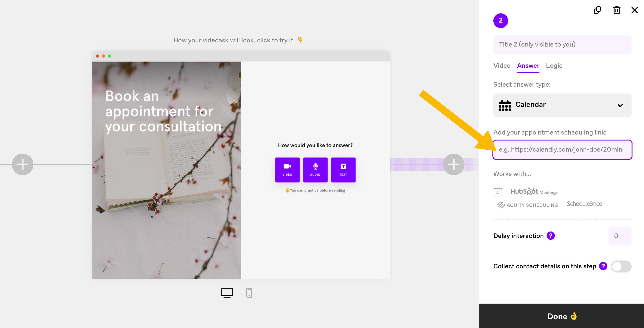Toggle Collect contact details on this step
644x328 pixels.
coord(621,266)
